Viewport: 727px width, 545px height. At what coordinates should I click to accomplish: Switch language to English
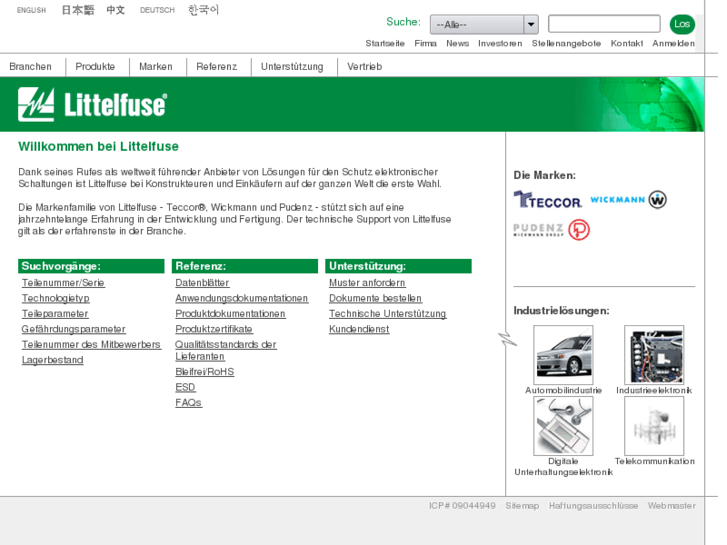32,10
